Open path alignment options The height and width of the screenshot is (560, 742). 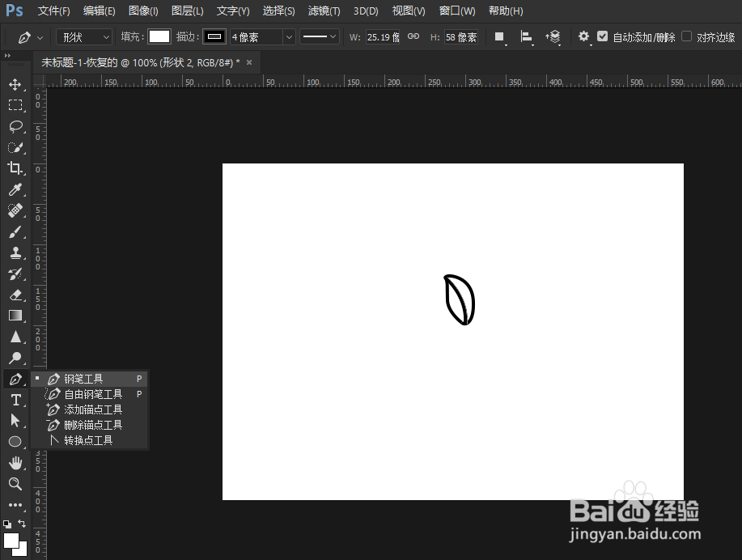click(526, 37)
